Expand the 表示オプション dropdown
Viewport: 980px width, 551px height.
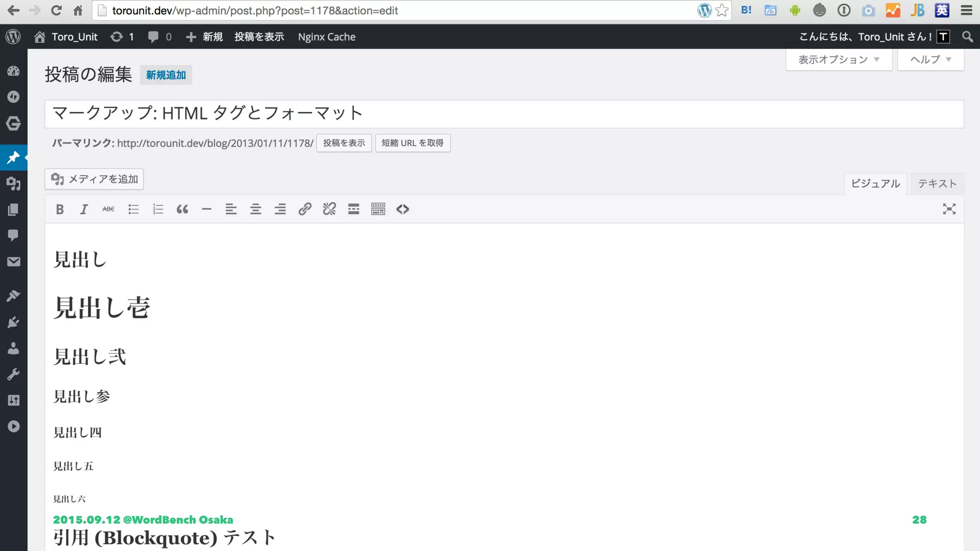tap(838, 60)
